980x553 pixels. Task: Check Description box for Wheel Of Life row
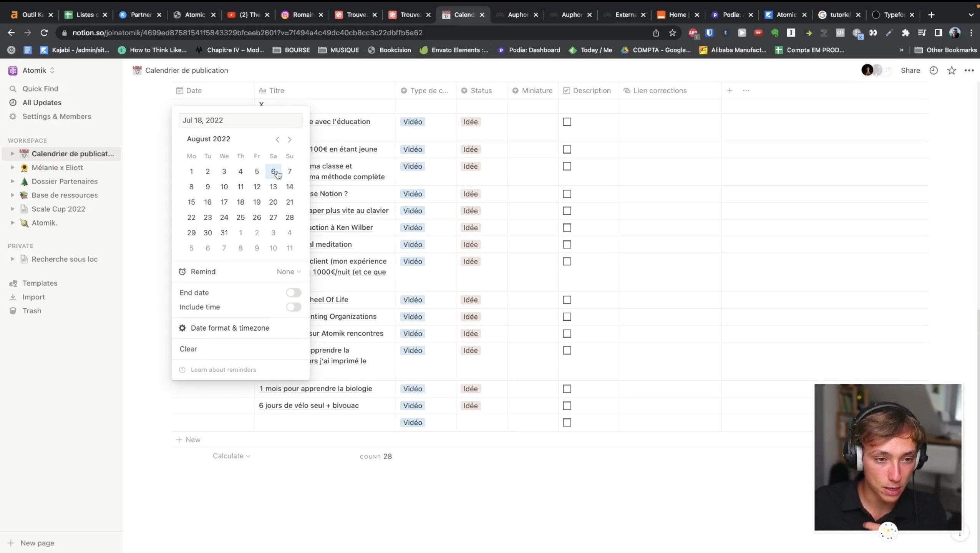tap(567, 300)
